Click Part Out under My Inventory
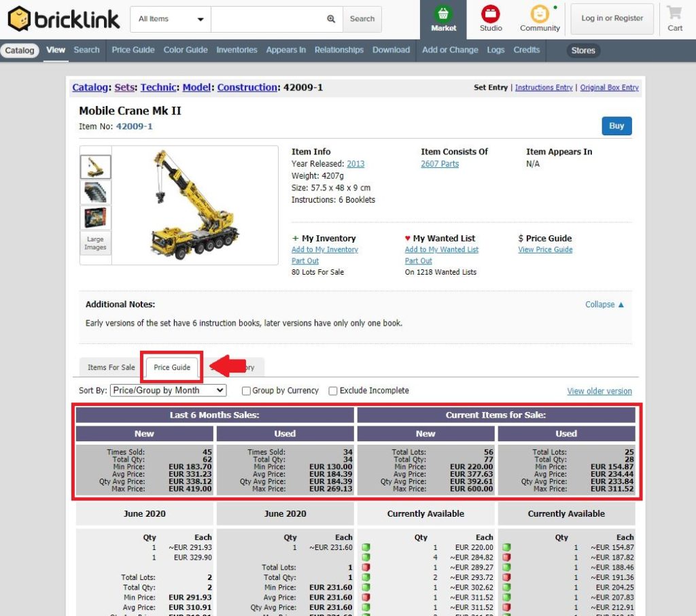Screen dimensions: 696x616 [305, 260]
